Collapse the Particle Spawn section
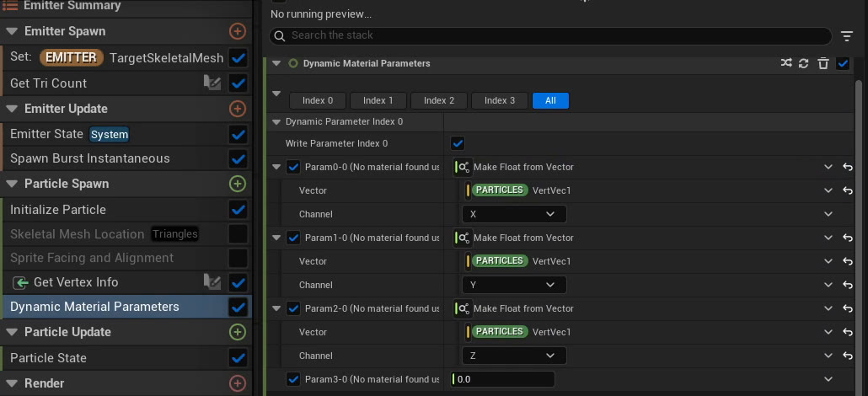868x396 pixels. (x=12, y=184)
